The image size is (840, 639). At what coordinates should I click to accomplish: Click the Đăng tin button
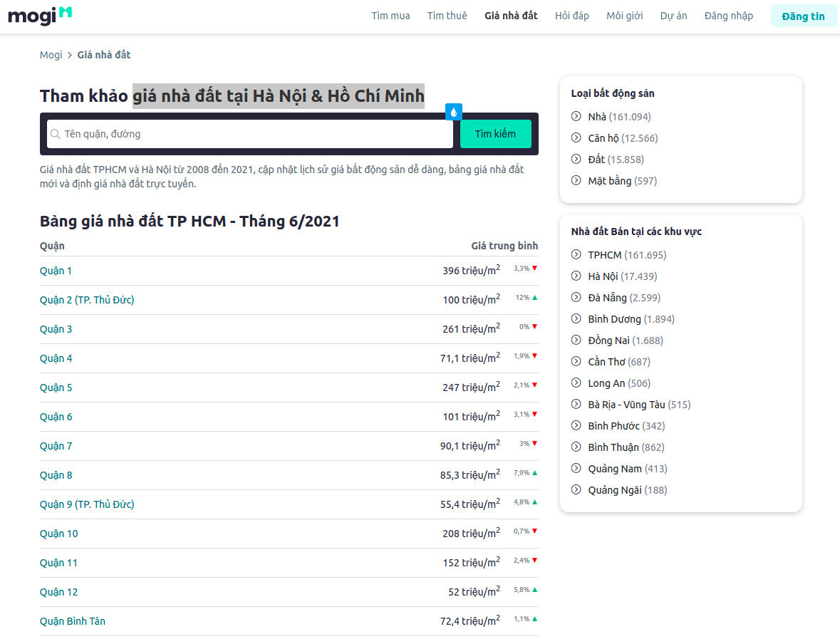pos(803,16)
